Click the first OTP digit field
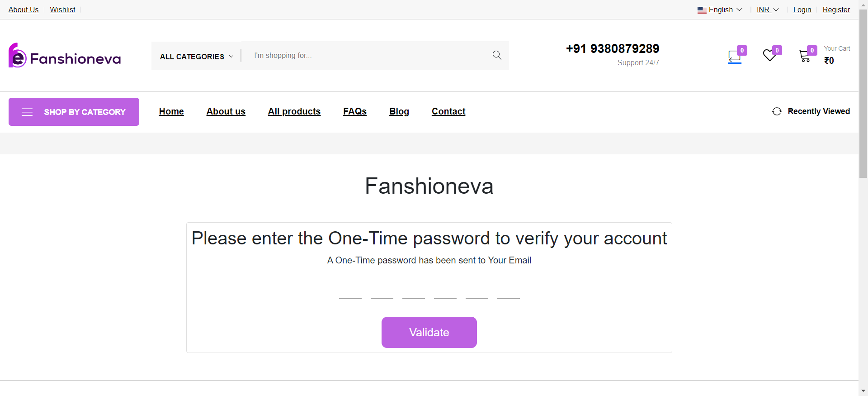This screenshot has height=396, width=868. [x=350, y=291]
